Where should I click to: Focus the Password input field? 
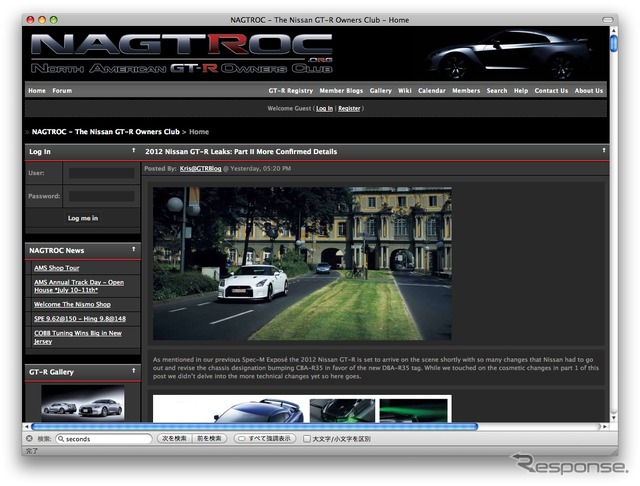click(101, 196)
